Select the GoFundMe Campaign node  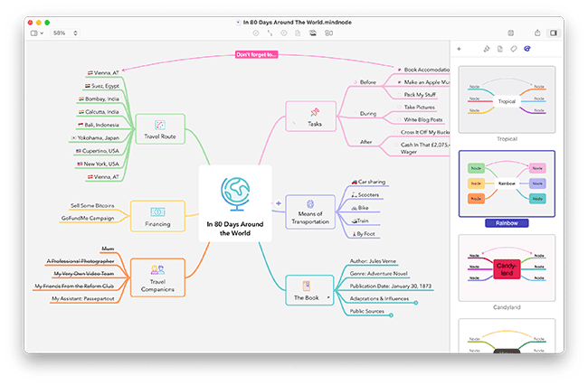click(88, 218)
